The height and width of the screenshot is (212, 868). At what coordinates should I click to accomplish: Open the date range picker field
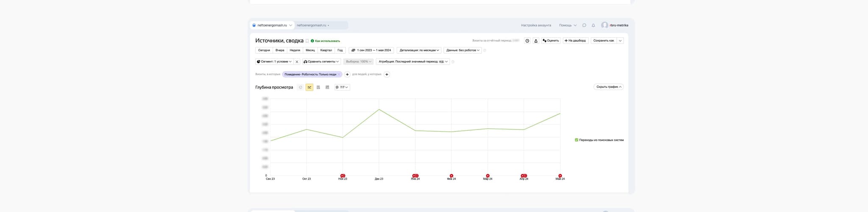tap(371, 50)
